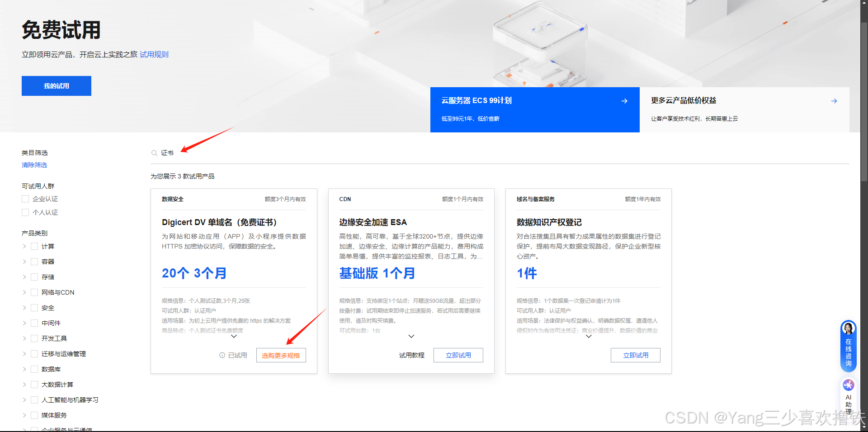Check the 迁移与运维管理 category checkbox

[x=34, y=354]
